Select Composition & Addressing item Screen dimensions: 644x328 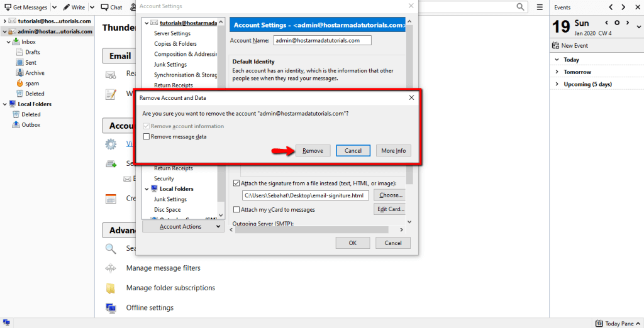point(186,54)
